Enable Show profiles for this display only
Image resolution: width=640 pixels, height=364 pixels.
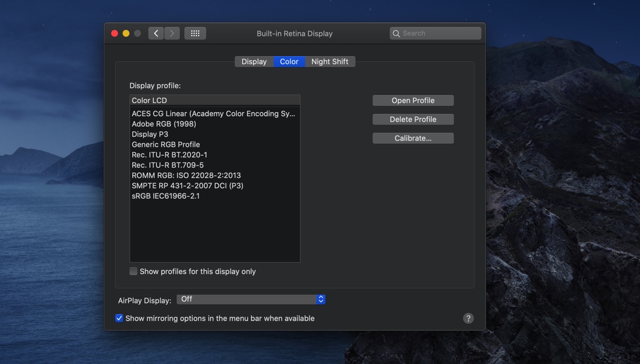(133, 271)
